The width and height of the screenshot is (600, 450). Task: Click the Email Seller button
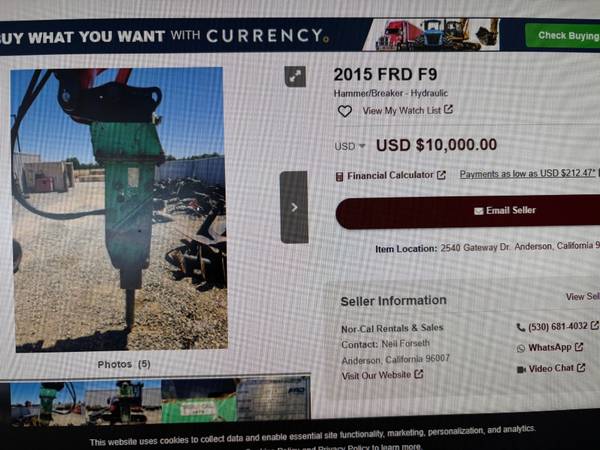(x=468, y=211)
